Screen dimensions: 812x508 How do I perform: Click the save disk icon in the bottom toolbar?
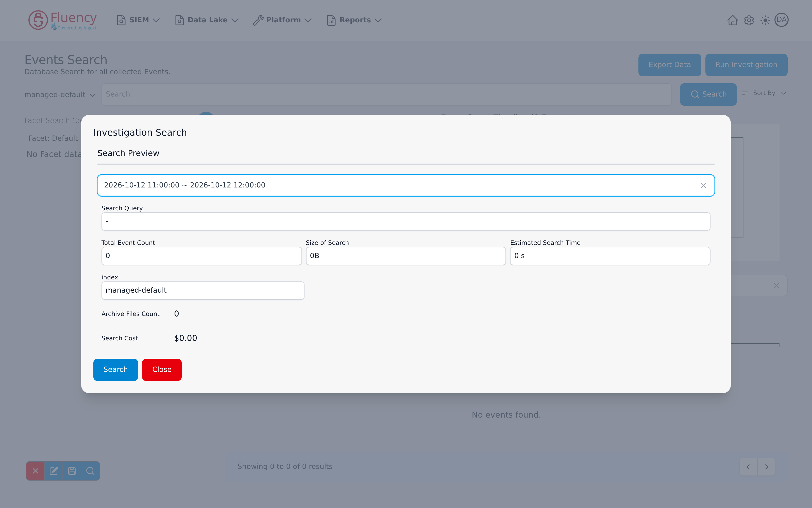[x=72, y=471]
